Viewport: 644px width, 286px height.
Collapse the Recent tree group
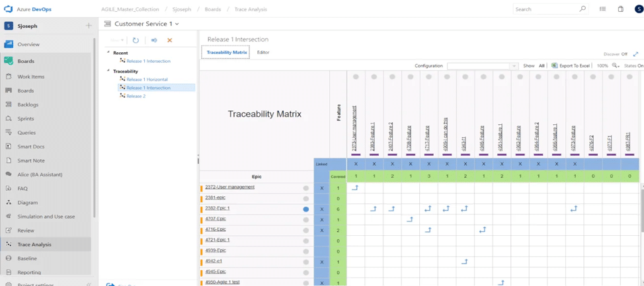[x=108, y=53]
